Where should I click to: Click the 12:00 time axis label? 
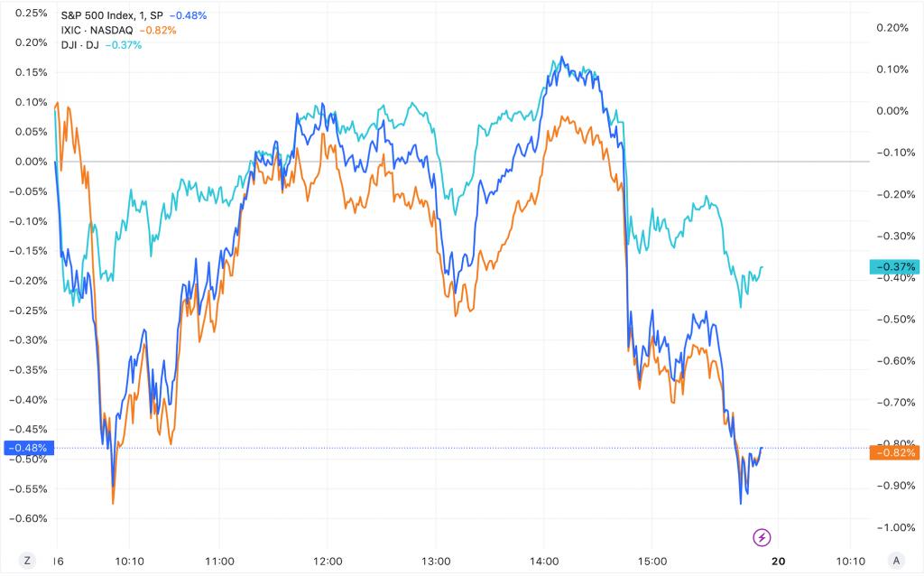point(328,560)
